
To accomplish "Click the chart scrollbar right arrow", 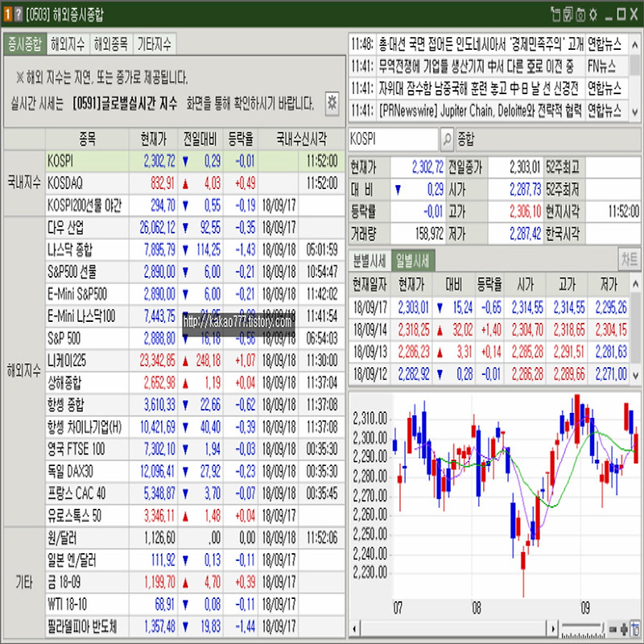I will point(555,628).
